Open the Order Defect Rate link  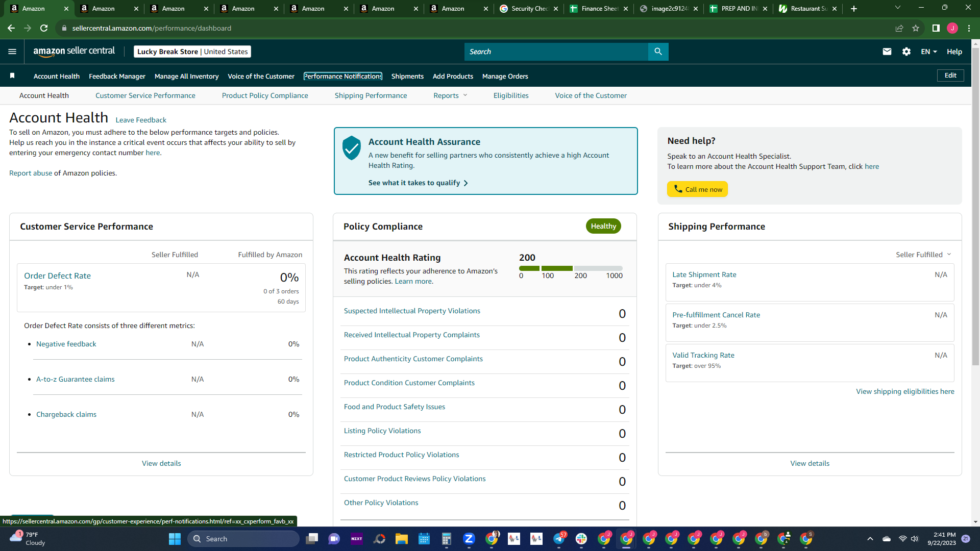click(x=57, y=275)
